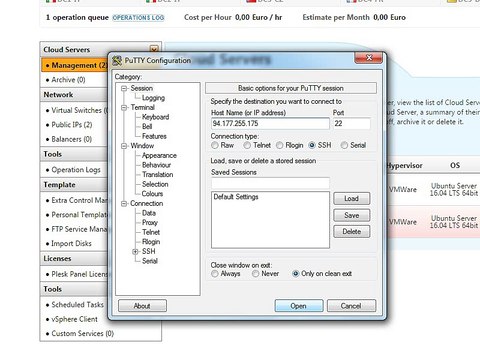This screenshot has height=360, width=480.
Task: Select the Serial connection type radio button
Action: pos(344,145)
